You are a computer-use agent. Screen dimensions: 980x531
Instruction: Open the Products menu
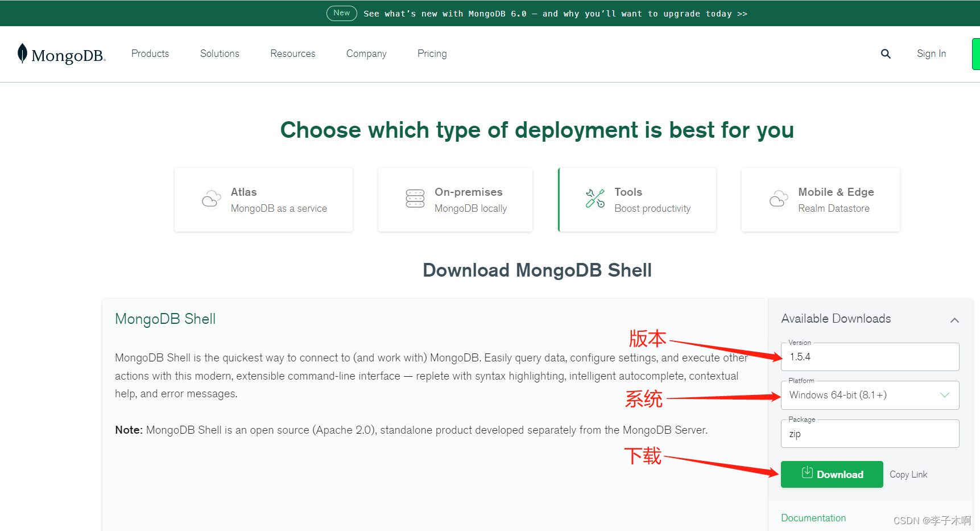pyautogui.click(x=150, y=53)
